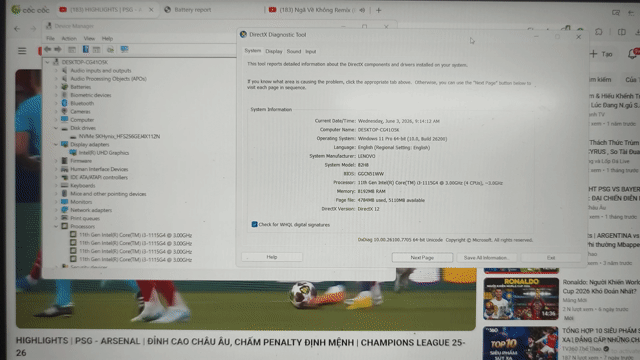Close the PSG HIGHLIGHTS browser tab
The width and height of the screenshot is (640, 360).
coord(151,10)
